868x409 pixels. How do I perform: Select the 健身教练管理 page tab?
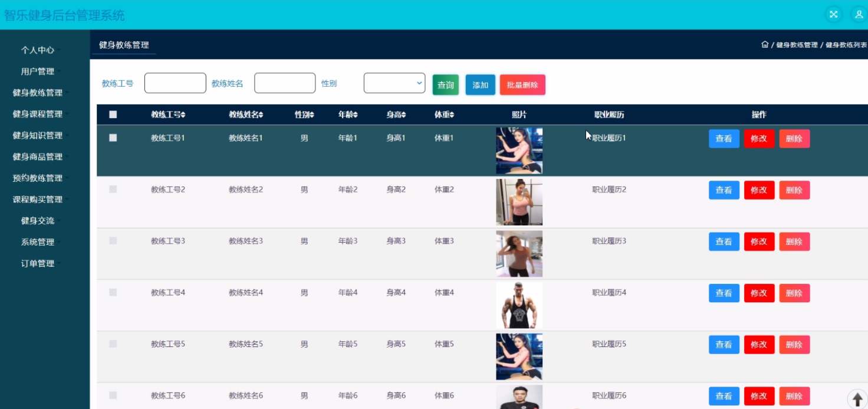(124, 45)
